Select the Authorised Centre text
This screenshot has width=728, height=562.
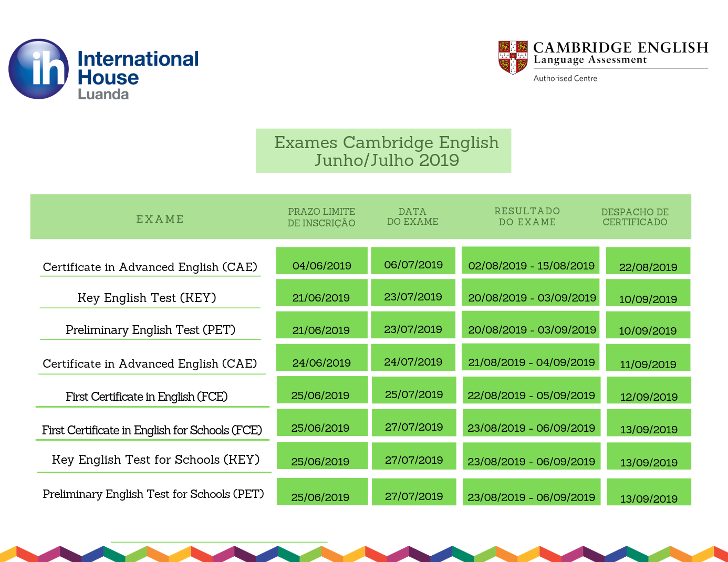(x=565, y=78)
